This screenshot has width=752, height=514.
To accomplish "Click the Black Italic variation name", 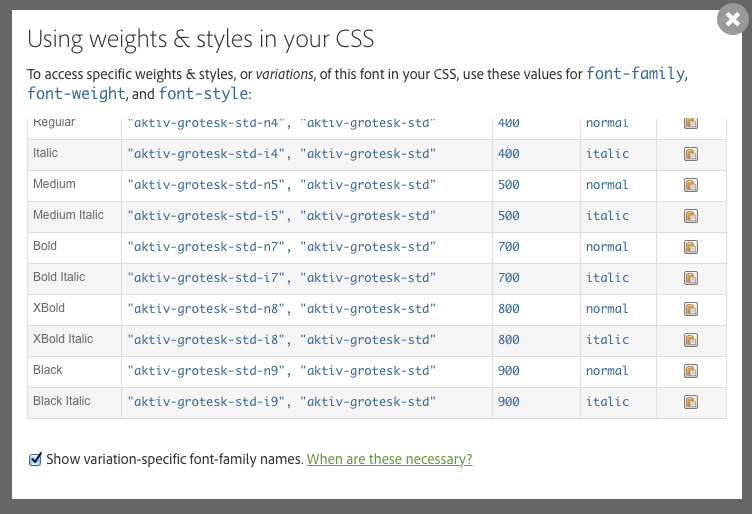I will pyautogui.click(x=61, y=401).
